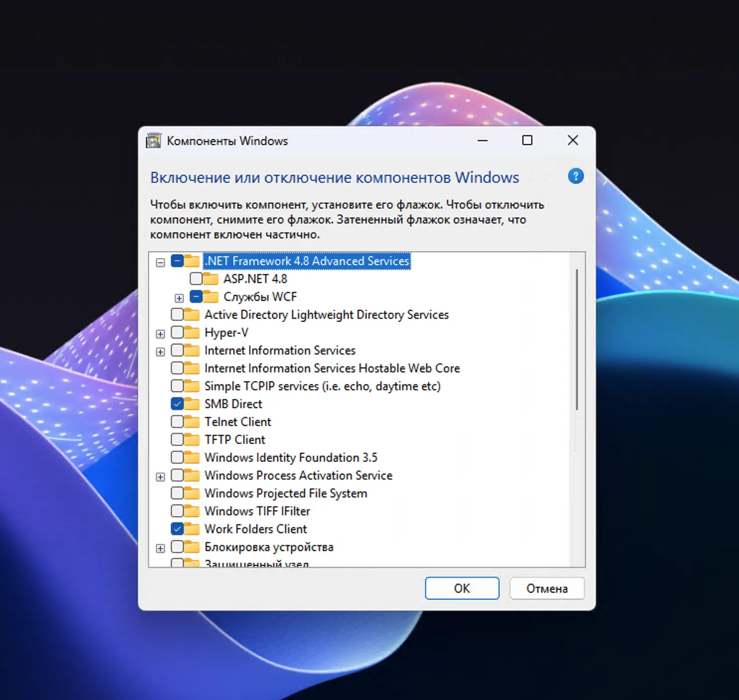Click the folder icon next to ASP.NET 4.8
This screenshot has width=739, height=700.
[211, 279]
